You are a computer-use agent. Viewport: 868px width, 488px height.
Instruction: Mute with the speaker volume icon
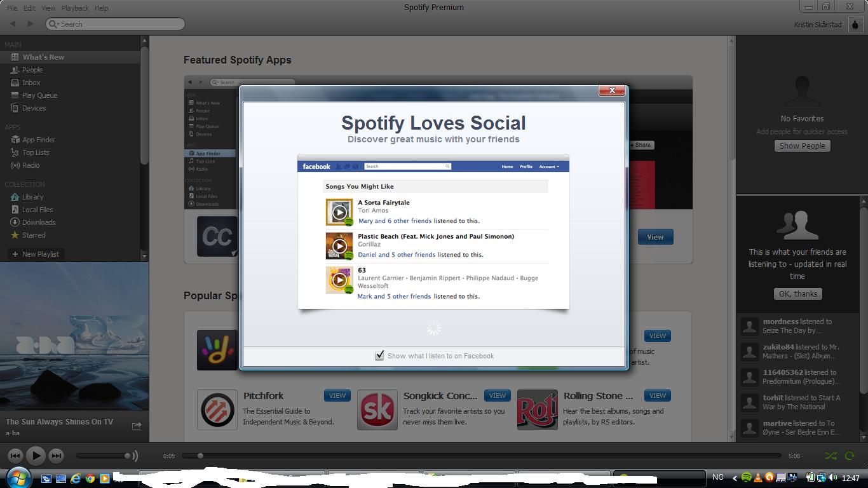[135, 456]
